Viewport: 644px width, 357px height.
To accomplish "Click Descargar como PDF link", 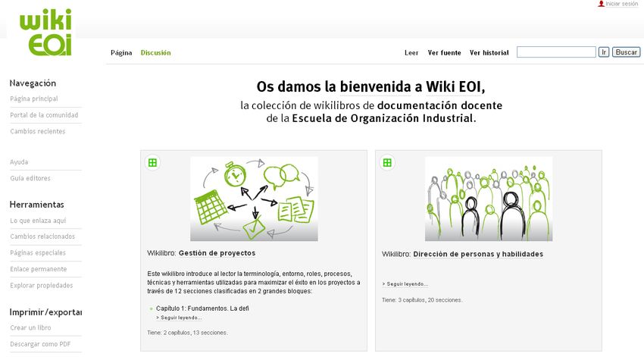I will (x=40, y=344).
